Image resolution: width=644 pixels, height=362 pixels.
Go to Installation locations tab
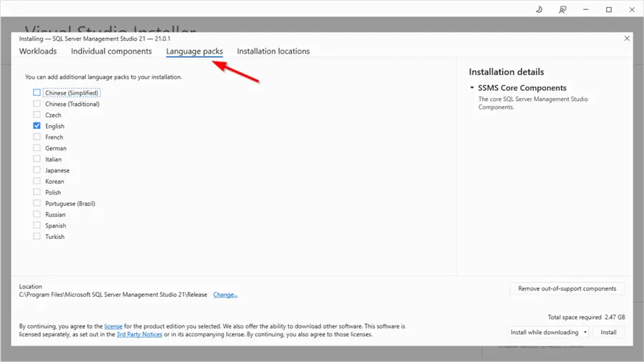273,52
